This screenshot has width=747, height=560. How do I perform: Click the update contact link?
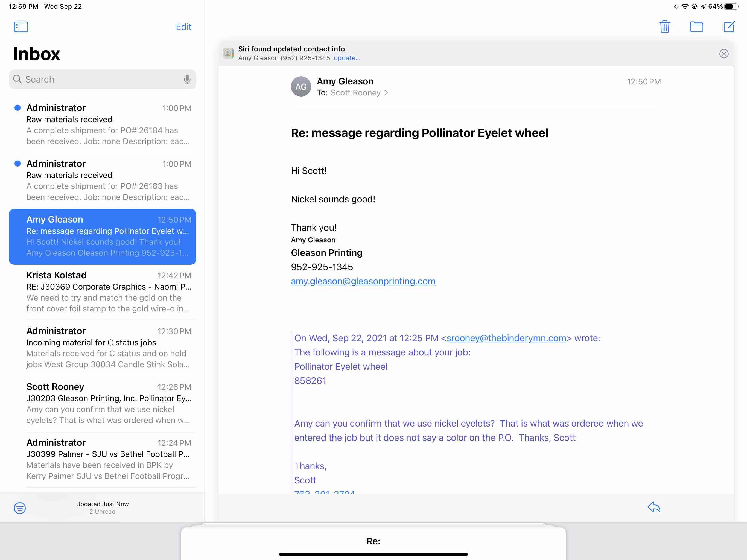pyautogui.click(x=347, y=58)
